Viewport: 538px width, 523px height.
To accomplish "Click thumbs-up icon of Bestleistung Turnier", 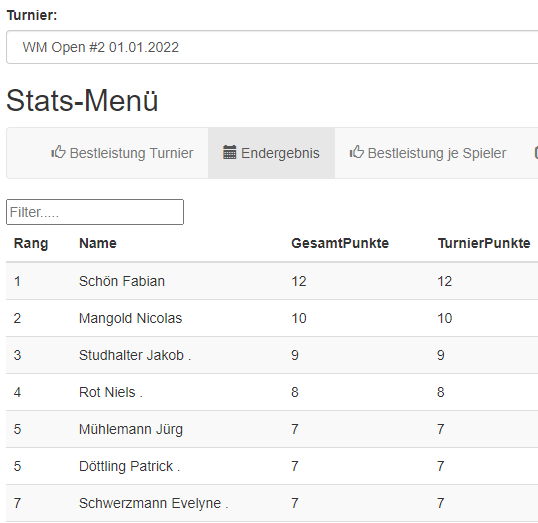I will (58, 152).
